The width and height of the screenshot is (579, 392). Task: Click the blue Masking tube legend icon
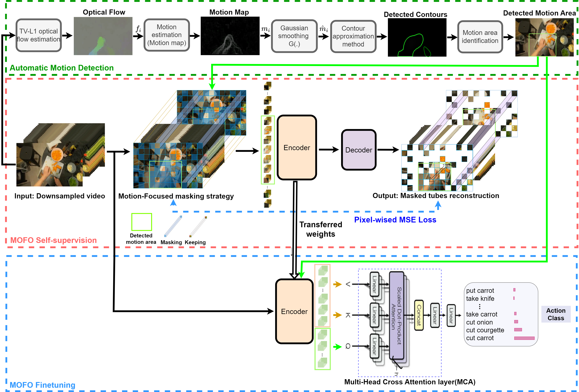[173, 226]
